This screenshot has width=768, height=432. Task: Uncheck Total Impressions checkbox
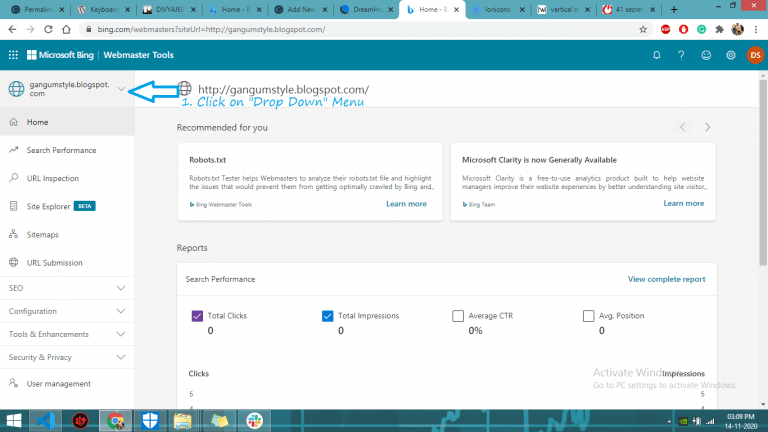tap(328, 316)
